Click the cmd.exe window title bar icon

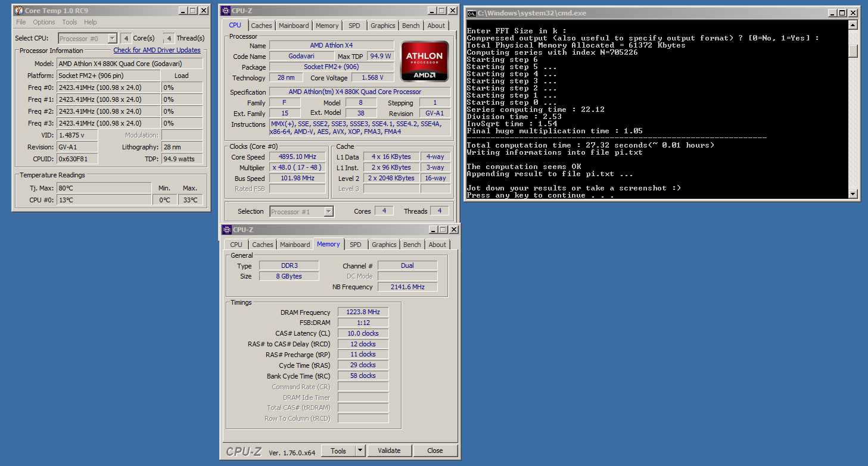click(x=471, y=13)
